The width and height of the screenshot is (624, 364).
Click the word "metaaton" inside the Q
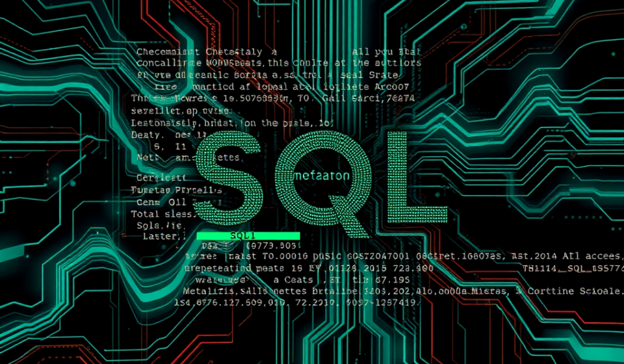coord(322,175)
